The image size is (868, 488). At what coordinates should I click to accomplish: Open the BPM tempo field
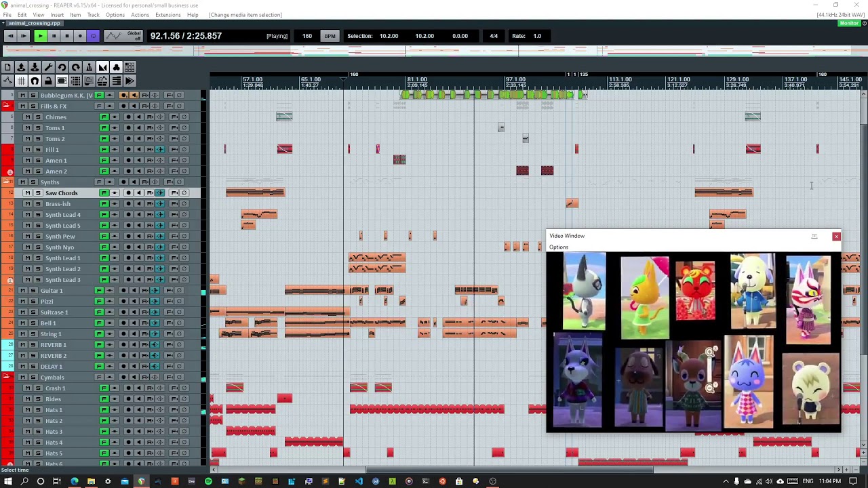click(307, 36)
